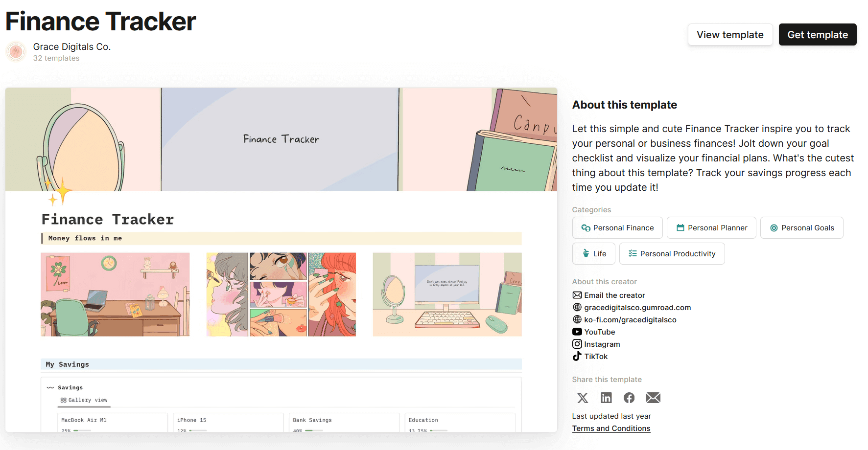Click the pink desk room illustration
Image resolution: width=868 pixels, height=450 pixels.
click(115, 294)
